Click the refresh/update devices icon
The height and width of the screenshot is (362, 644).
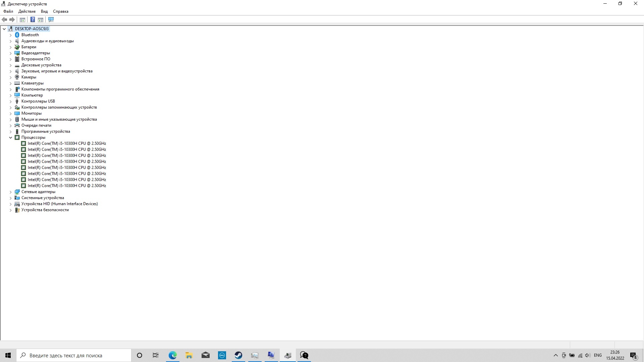coord(51,19)
